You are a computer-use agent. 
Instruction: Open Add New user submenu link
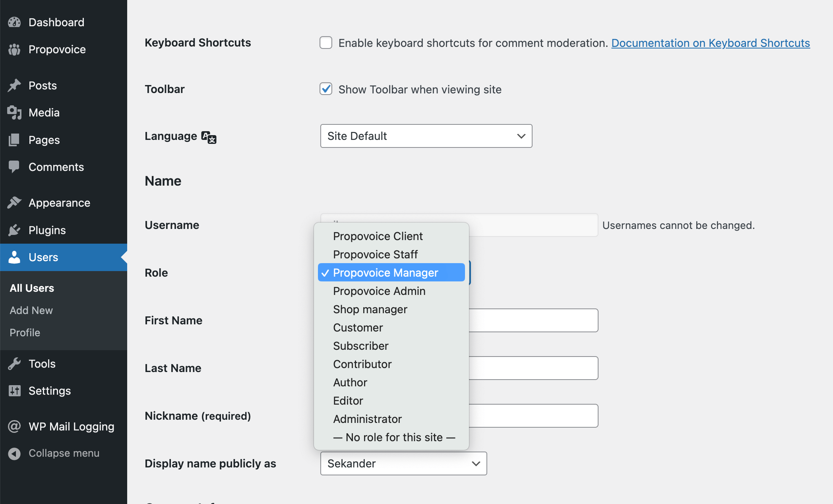pos(31,310)
